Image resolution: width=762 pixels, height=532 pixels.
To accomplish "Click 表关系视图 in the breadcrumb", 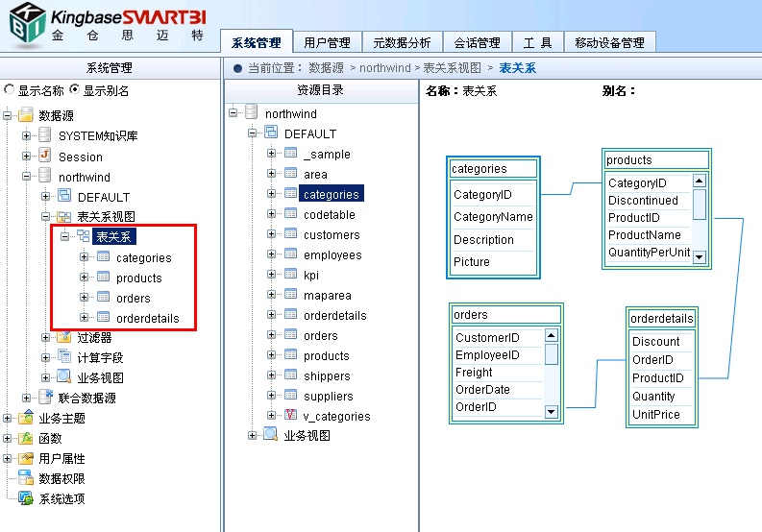I will tap(452, 68).
